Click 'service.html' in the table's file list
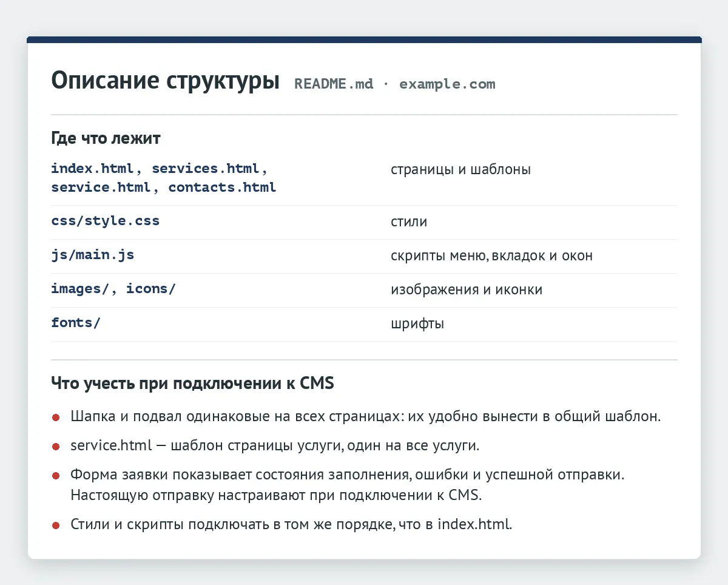 [x=101, y=187]
